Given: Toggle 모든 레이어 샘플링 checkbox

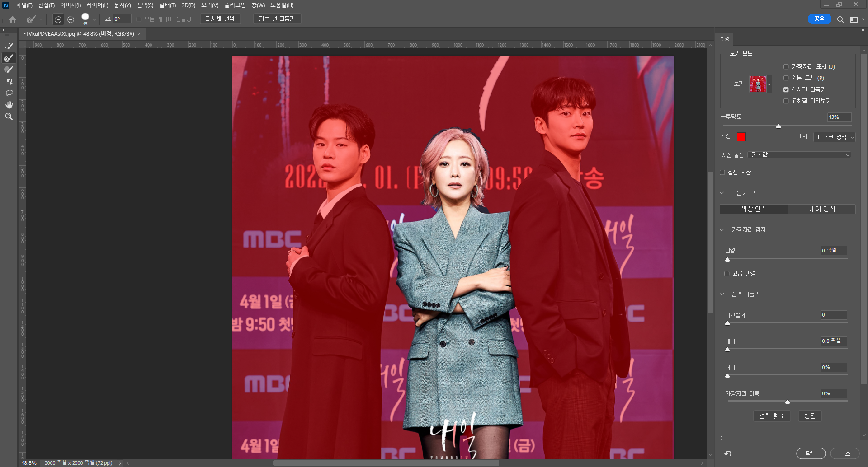Looking at the screenshot, I should tap(139, 19).
